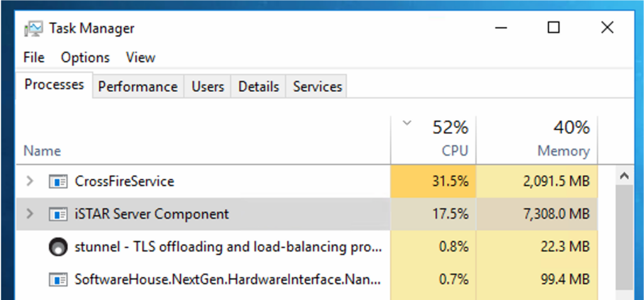Maximize the Task Manager window
The image size is (644, 300).
(553, 28)
